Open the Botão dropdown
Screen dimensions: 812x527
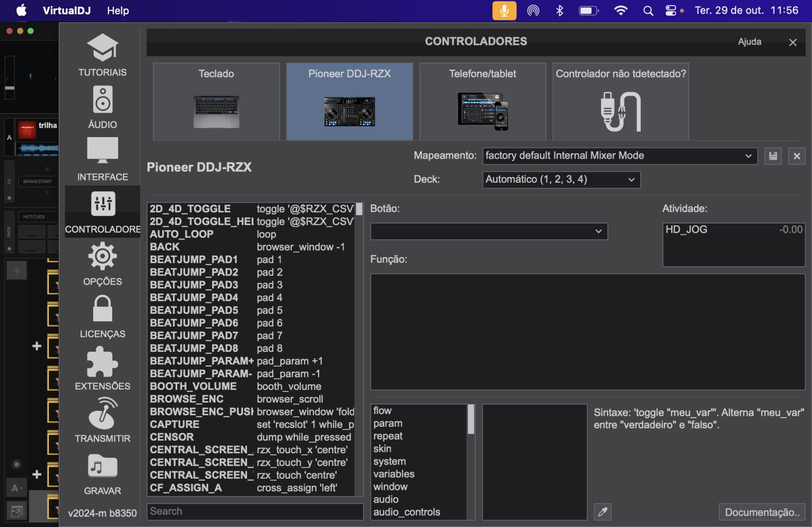click(489, 231)
